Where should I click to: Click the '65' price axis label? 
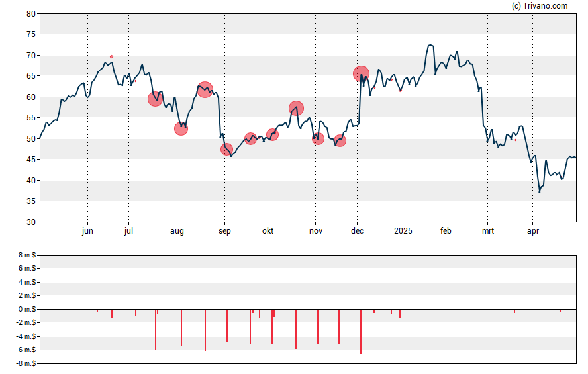[31, 76]
